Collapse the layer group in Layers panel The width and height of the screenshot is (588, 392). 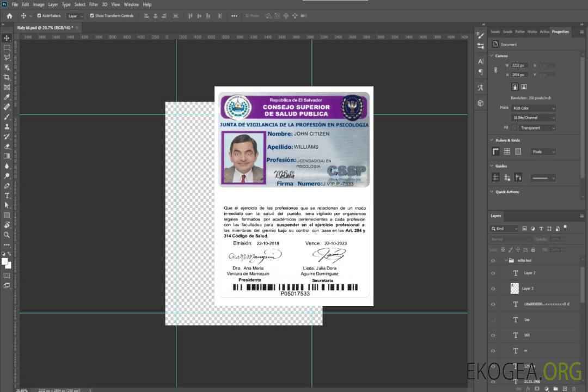pyautogui.click(x=505, y=260)
